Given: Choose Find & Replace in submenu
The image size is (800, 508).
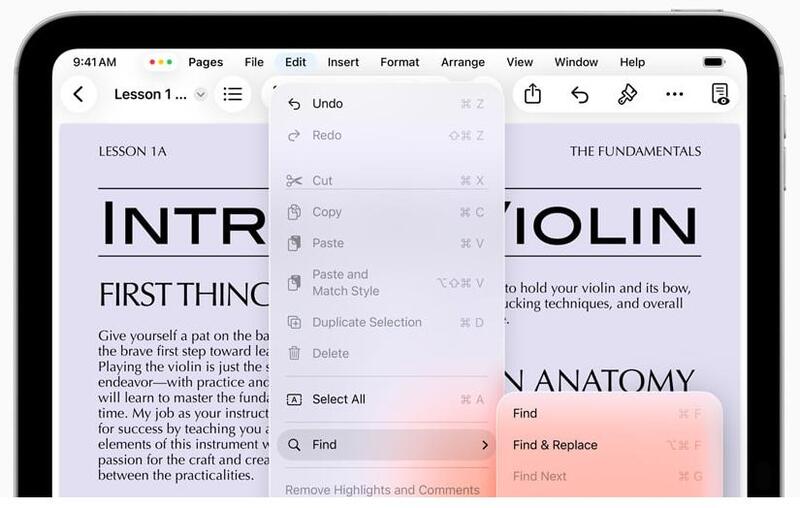Looking at the screenshot, I should click(x=609, y=445).
